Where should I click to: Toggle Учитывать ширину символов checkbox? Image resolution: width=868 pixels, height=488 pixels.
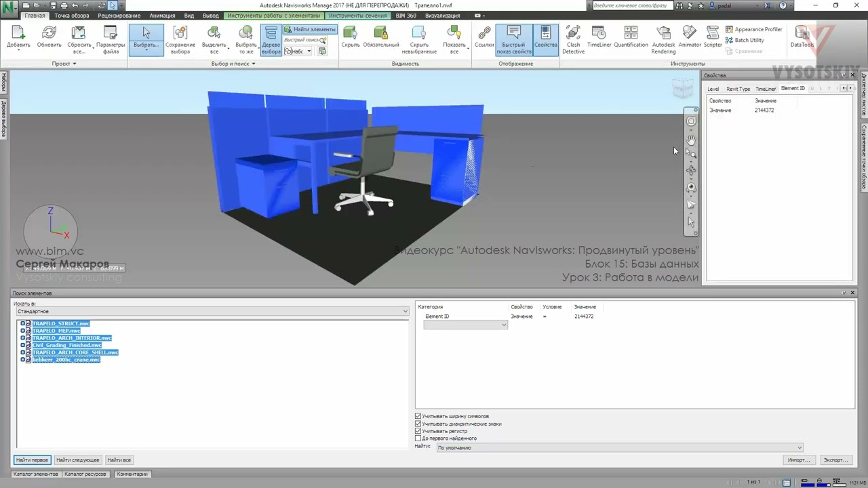418,416
